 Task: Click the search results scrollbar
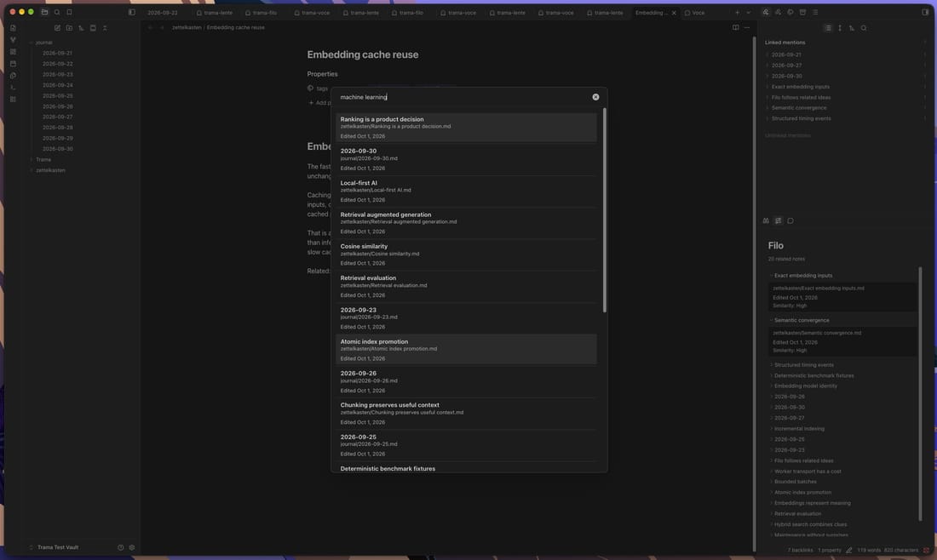tap(605, 210)
